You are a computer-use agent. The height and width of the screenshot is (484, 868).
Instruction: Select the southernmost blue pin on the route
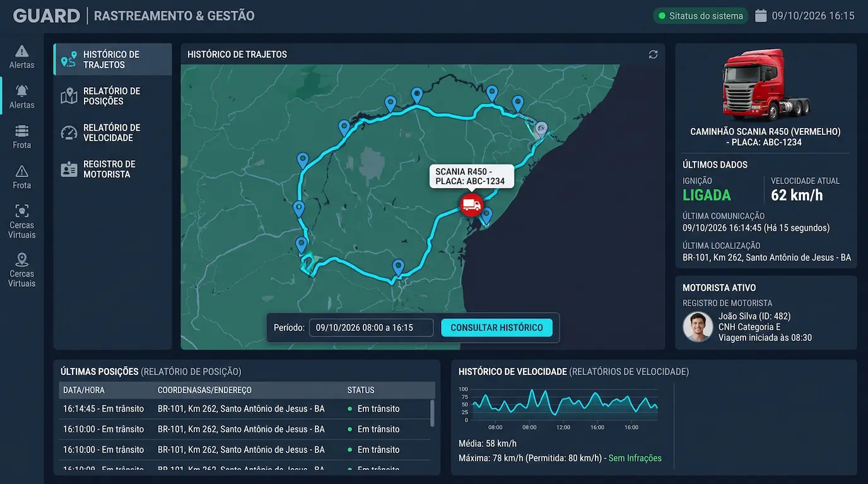[x=398, y=268]
